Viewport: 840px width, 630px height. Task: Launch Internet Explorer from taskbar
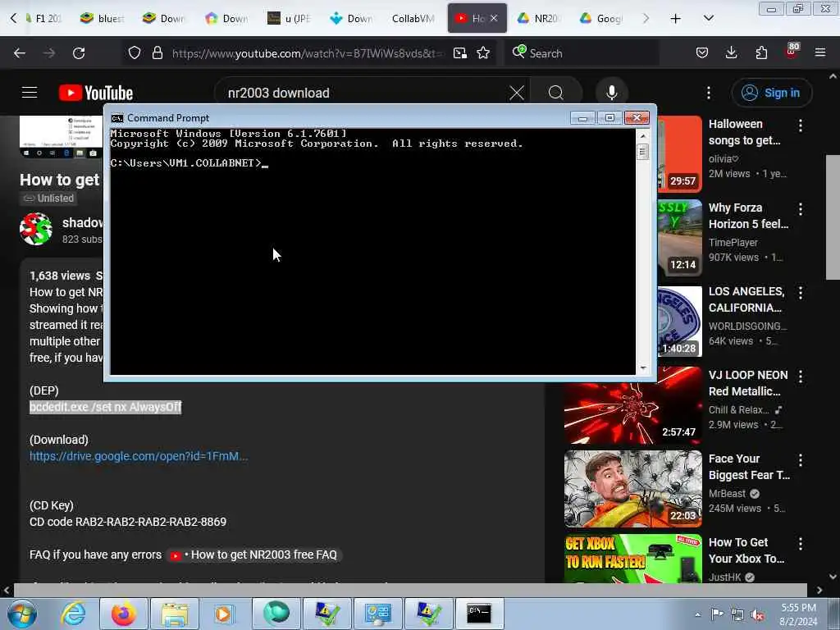[73, 614]
